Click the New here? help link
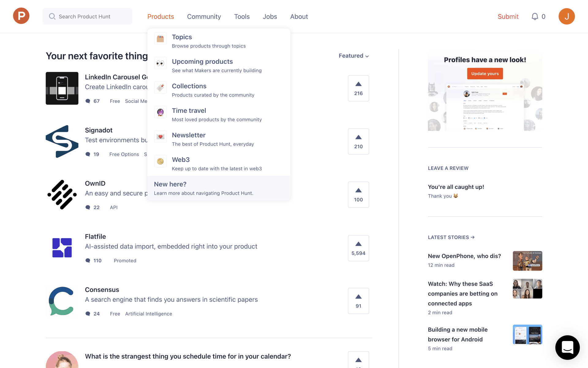The width and height of the screenshot is (588, 368). (x=219, y=188)
